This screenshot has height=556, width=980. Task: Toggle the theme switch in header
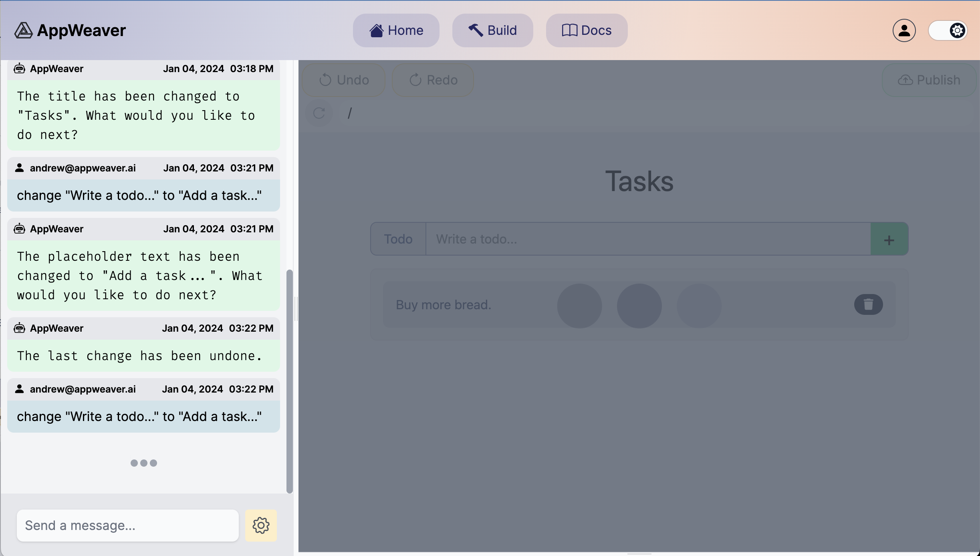[x=948, y=30]
